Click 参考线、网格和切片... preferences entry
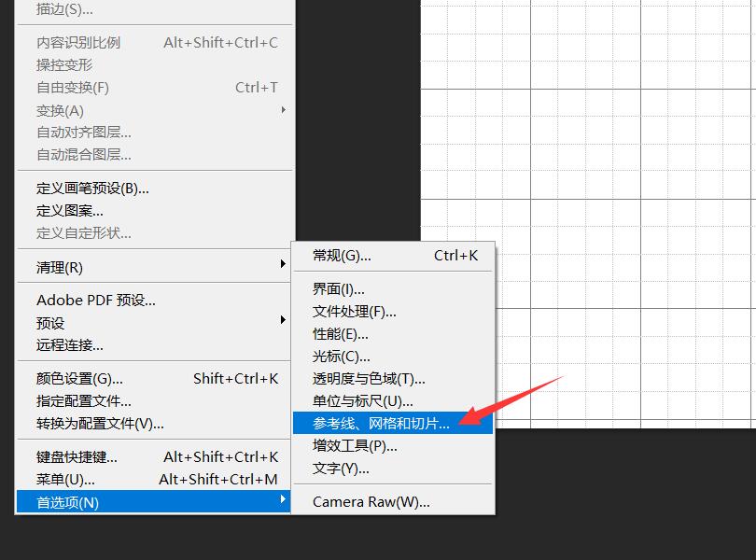Image resolution: width=756 pixels, height=560 pixels. tap(393, 423)
